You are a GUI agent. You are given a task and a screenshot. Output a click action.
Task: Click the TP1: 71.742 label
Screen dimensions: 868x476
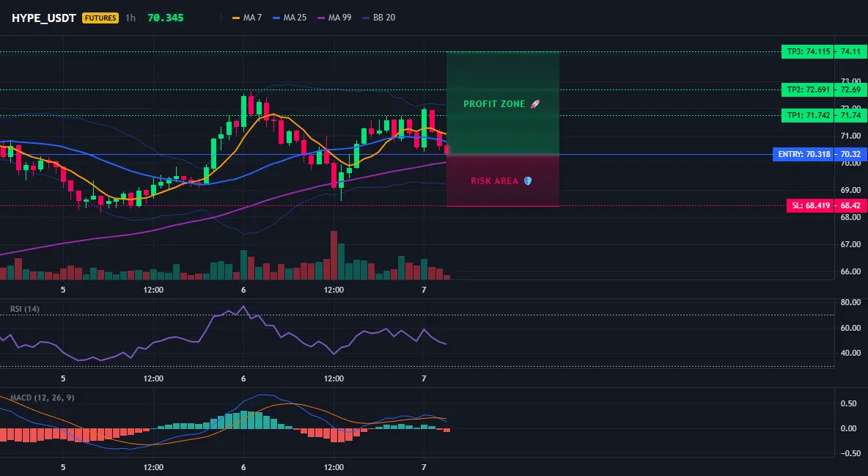pyautogui.click(x=808, y=115)
